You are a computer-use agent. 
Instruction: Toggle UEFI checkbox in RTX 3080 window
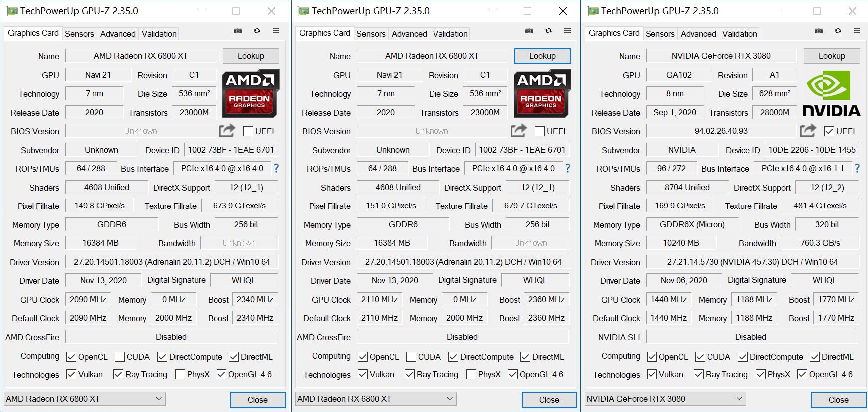coord(829,131)
